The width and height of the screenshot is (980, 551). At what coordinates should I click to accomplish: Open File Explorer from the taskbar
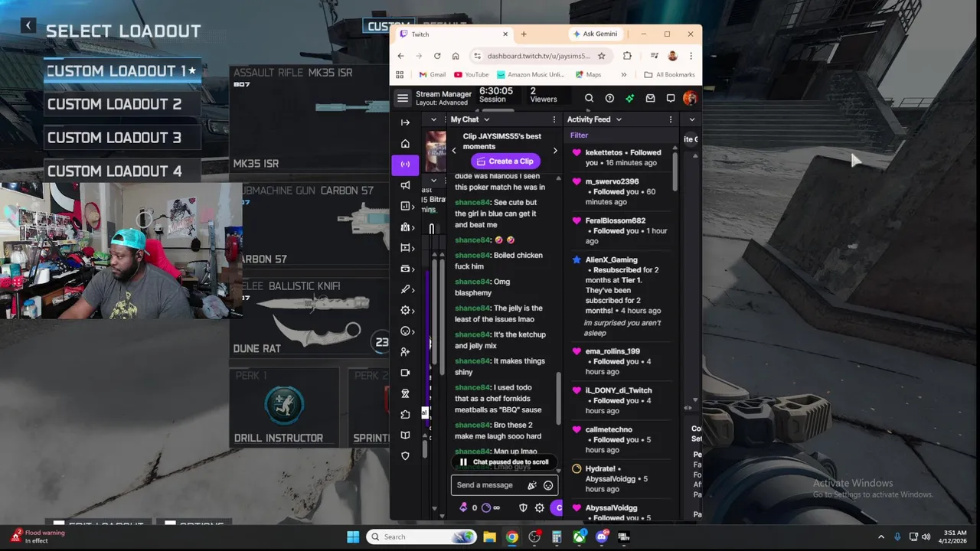489,536
